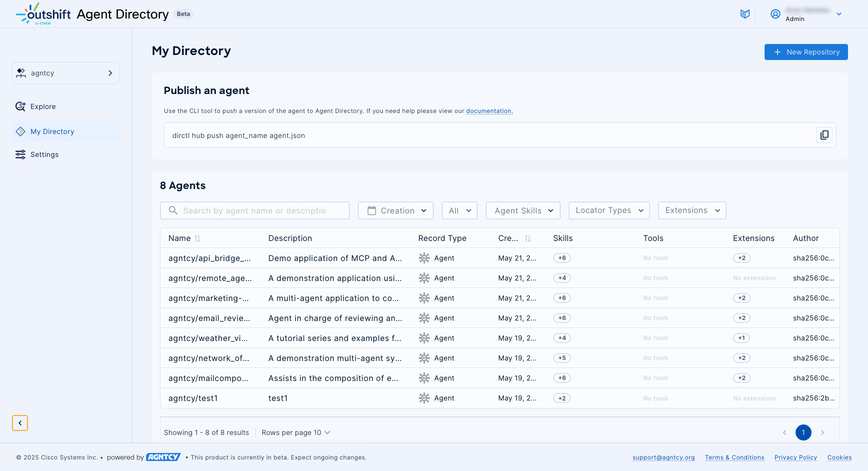Change the Rows per page selector
868x471 pixels.
click(x=296, y=432)
